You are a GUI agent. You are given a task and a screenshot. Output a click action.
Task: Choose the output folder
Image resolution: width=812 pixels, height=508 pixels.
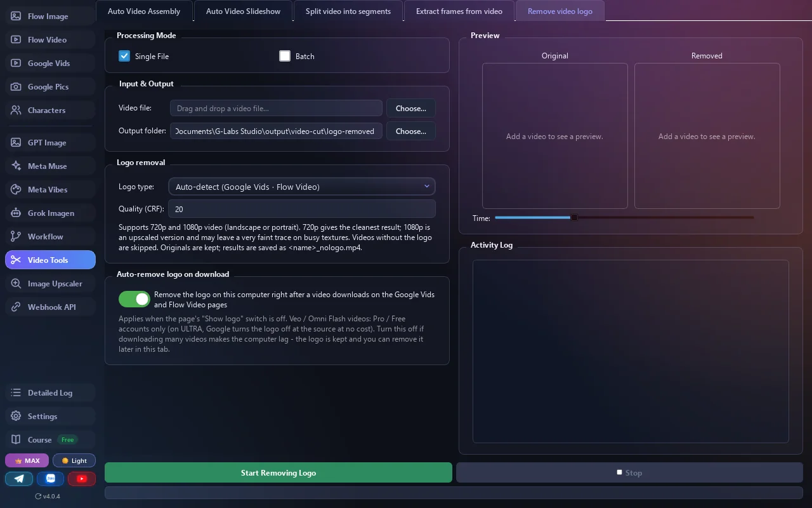(x=411, y=131)
